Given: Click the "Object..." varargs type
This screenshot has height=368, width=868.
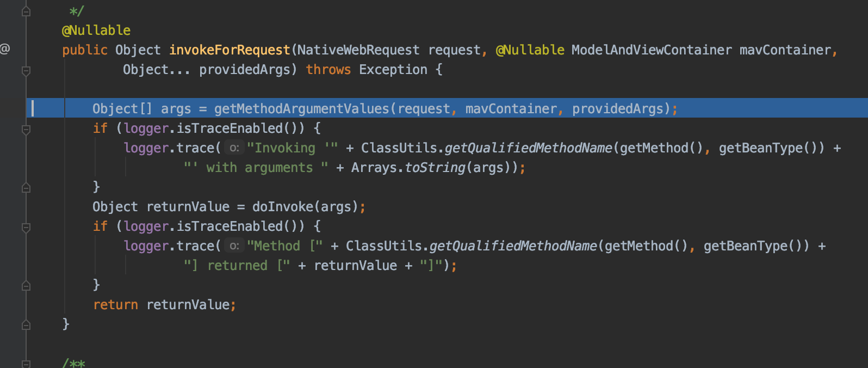Looking at the screenshot, I should tap(157, 70).
